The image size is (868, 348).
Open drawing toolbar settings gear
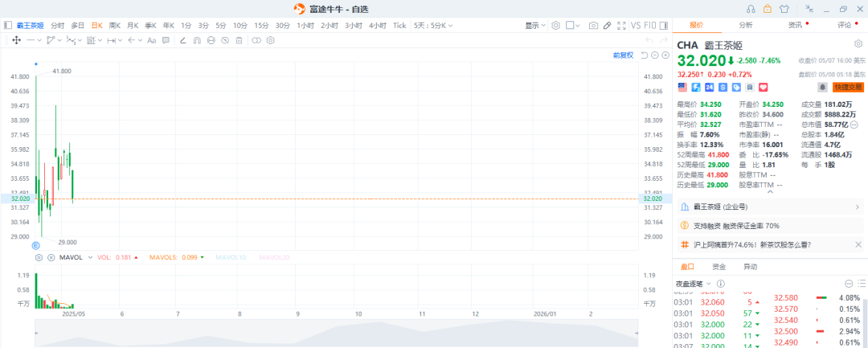271,40
